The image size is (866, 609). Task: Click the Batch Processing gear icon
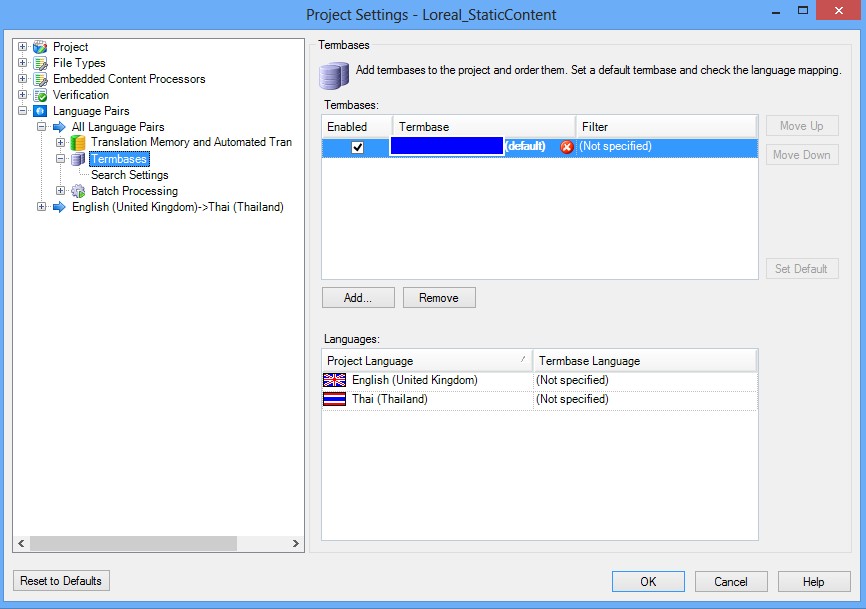point(78,191)
